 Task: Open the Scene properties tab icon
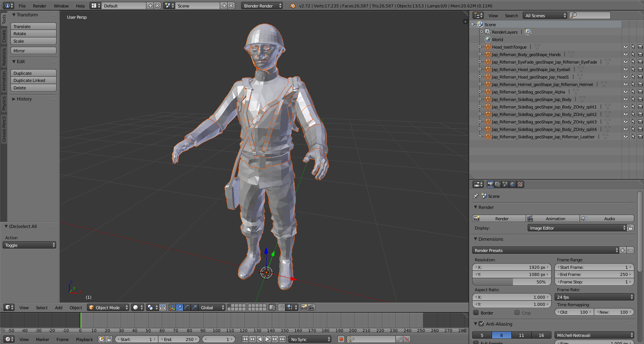point(505,184)
